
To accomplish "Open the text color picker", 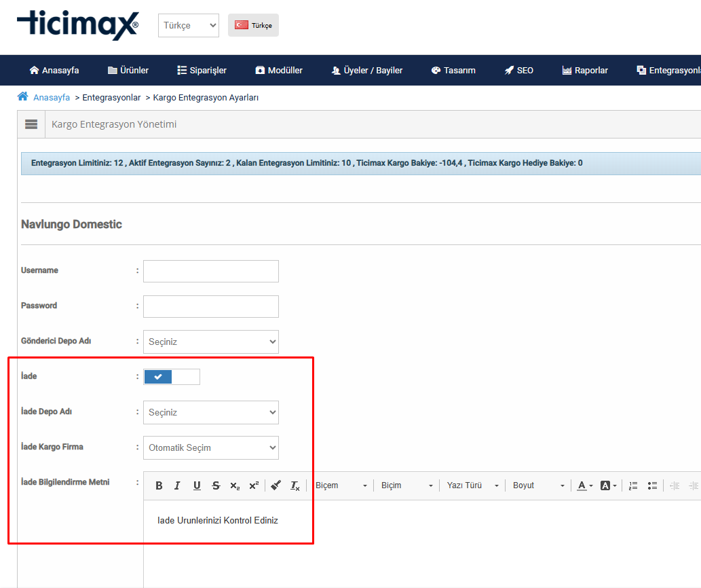I will click(x=585, y=485).
